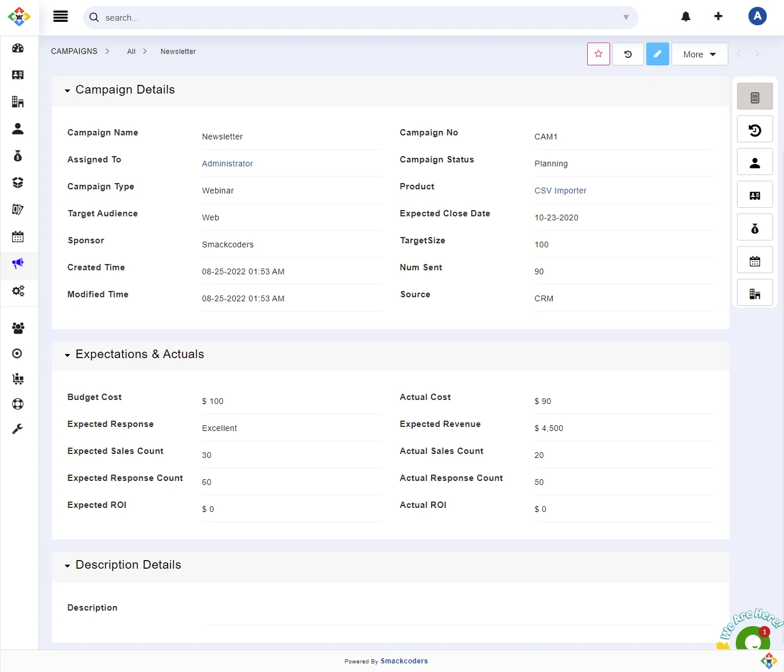Open the notifications bell icon
The height and width of the screenshot is (672, 784).
point(685,17)
